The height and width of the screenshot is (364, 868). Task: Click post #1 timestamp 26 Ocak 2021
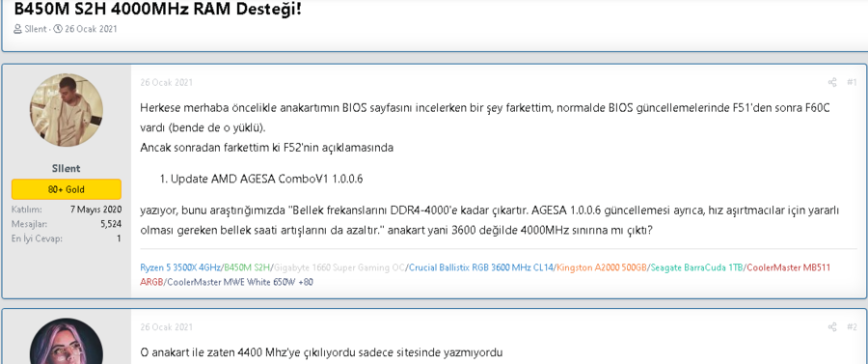[166, 82]
